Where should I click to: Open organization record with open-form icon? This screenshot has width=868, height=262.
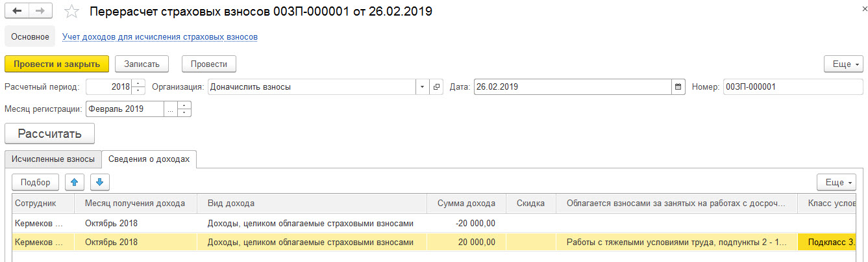pyautogui.click(x=437, y=86)
